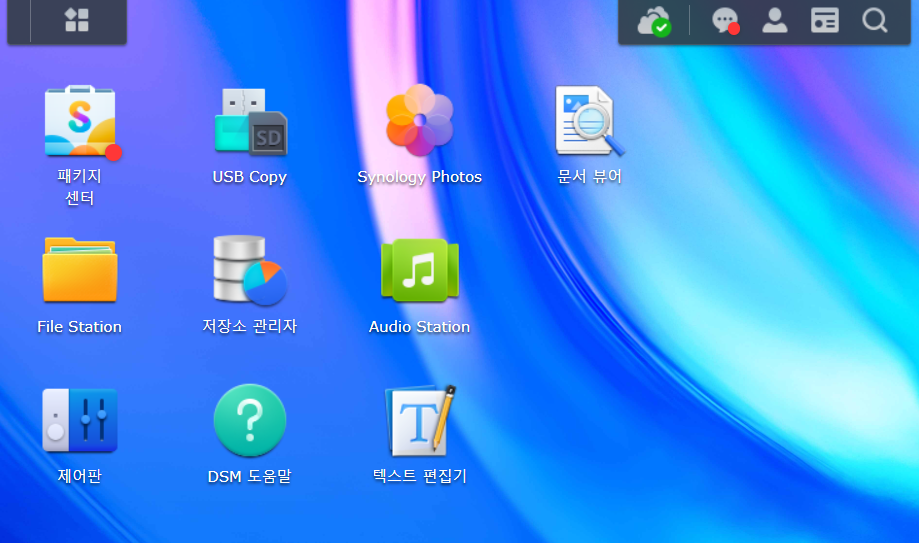
Task: Click the 'Audio Station' label
Action: 420,327
